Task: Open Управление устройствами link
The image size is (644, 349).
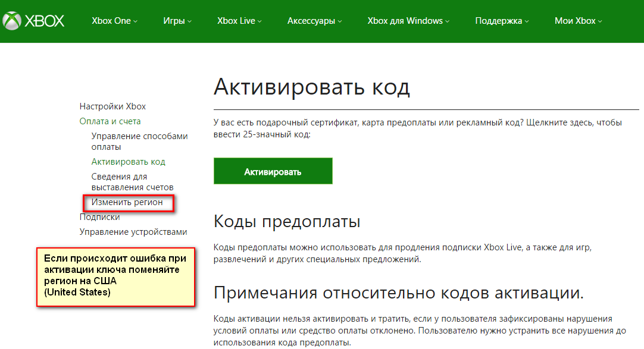Action: [x=133, y=232]
